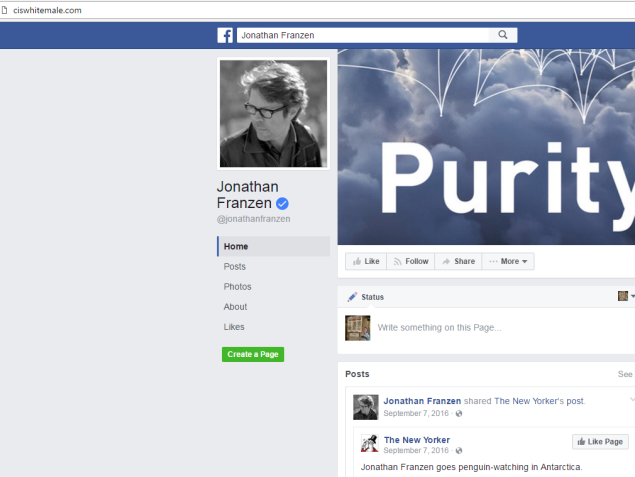Screen dimensions: 635x477
Task: Click the composer user avatar thumbnail
Action: pos(358,328)
